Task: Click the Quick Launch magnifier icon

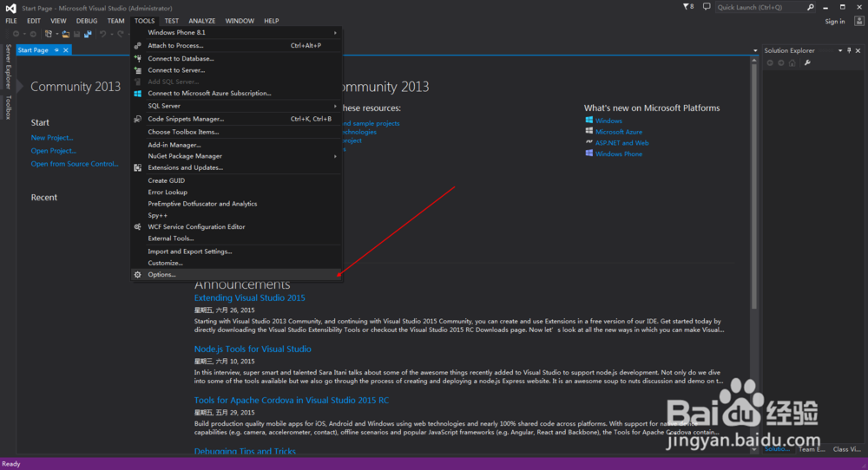Action: pos(811,7)
